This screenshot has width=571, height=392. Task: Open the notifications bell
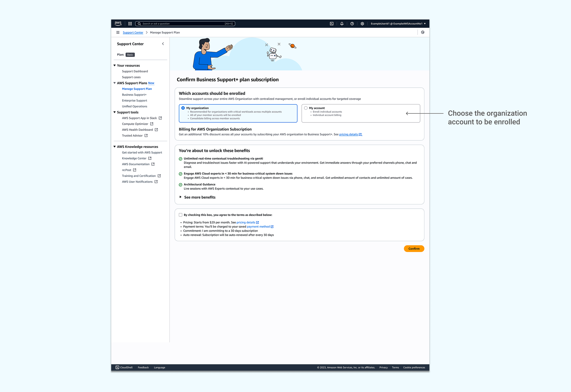tap(342, 24)
